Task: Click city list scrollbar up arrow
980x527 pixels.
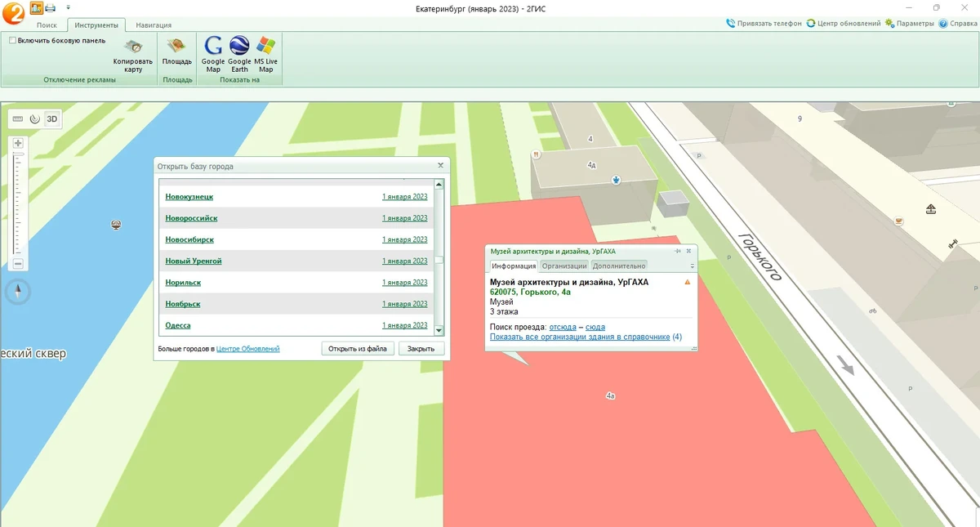Action: (439, 184)
